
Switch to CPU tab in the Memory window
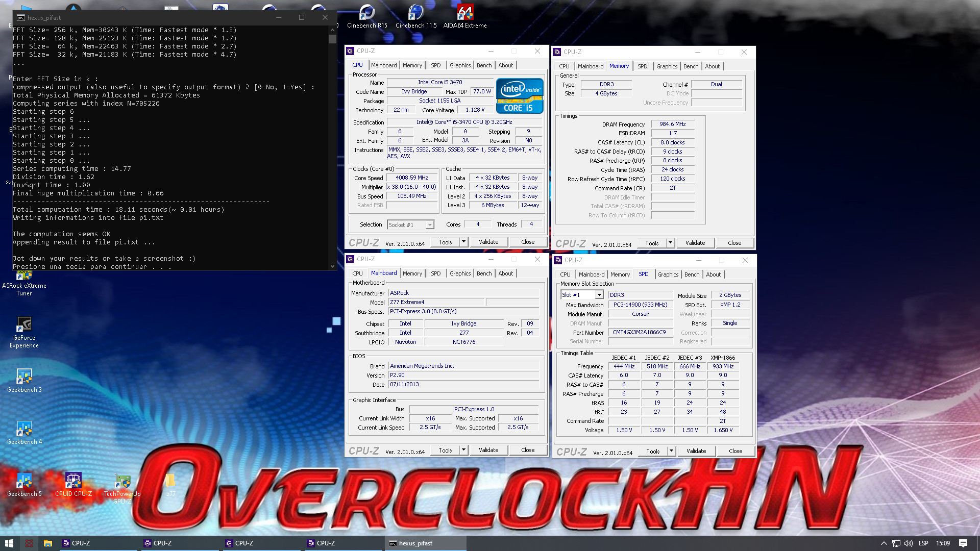[x=564, y=66]
